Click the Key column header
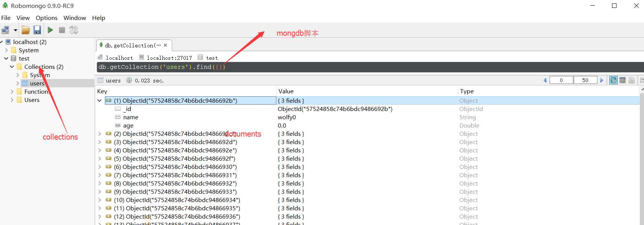The height and width of the screenshot is (225, 644). coord(186,91)
